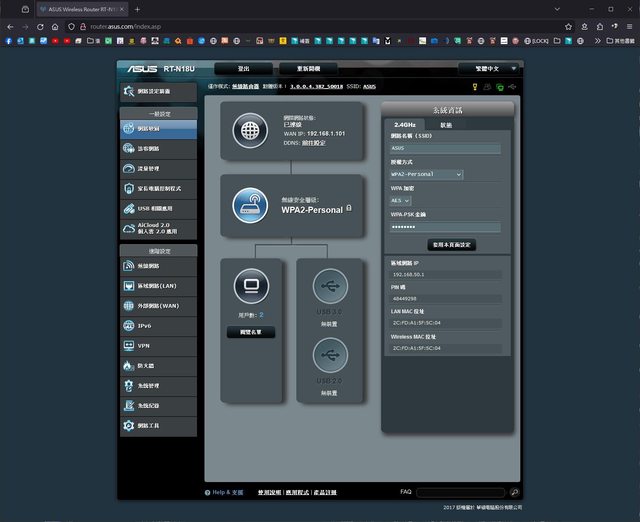640x522 pixels.
Task: Click the firmware version 3.0.0.4.382_50018 link
Action: [x=316, y=87]
